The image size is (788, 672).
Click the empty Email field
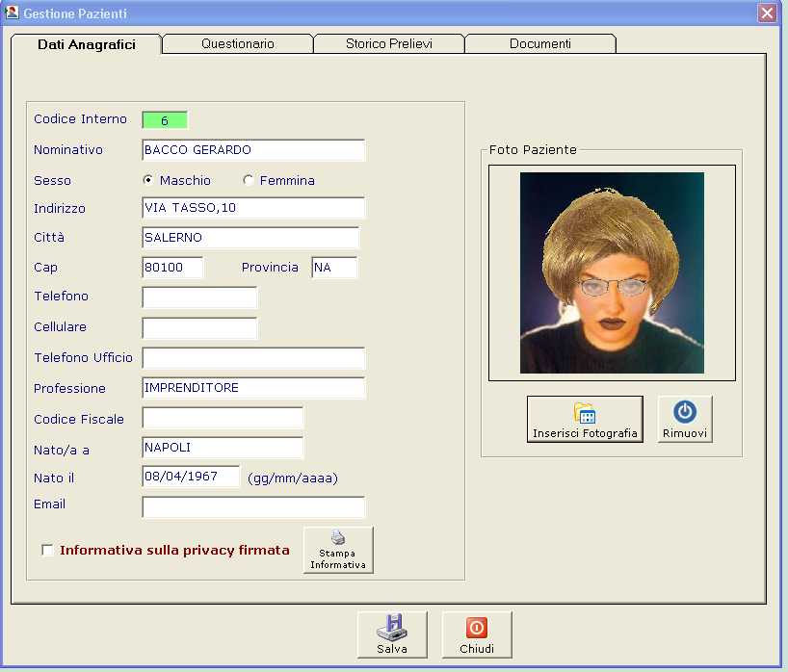[253, 506]
